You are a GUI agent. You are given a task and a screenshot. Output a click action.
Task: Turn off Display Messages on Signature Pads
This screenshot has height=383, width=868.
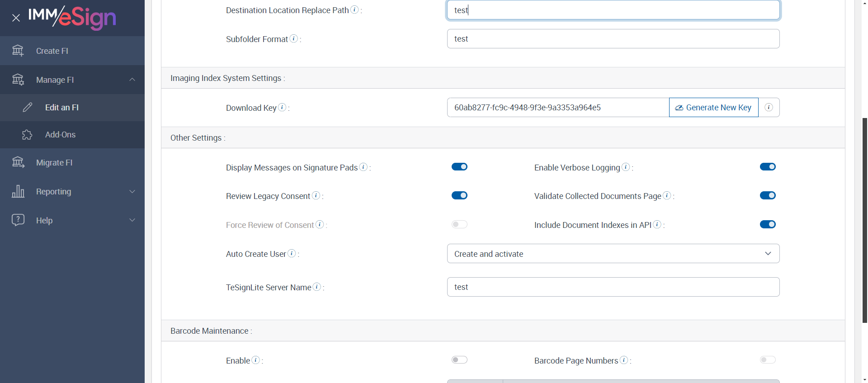click(459, 167)
